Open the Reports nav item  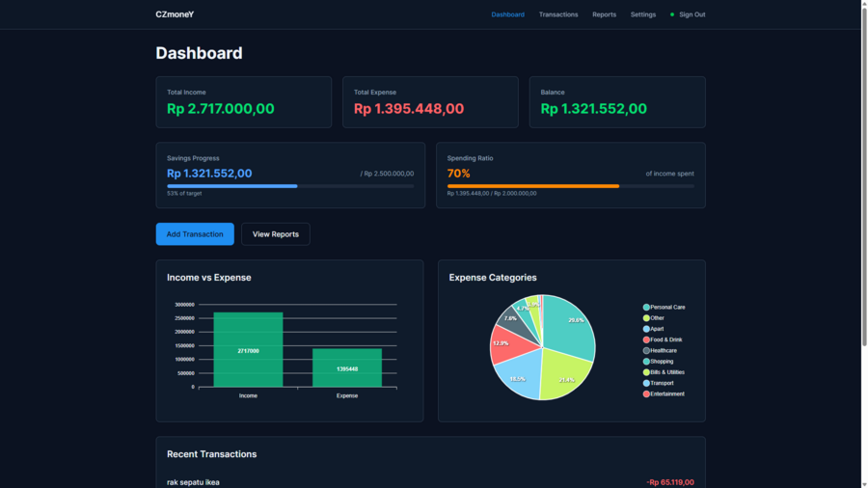click(x=604, y=14)
